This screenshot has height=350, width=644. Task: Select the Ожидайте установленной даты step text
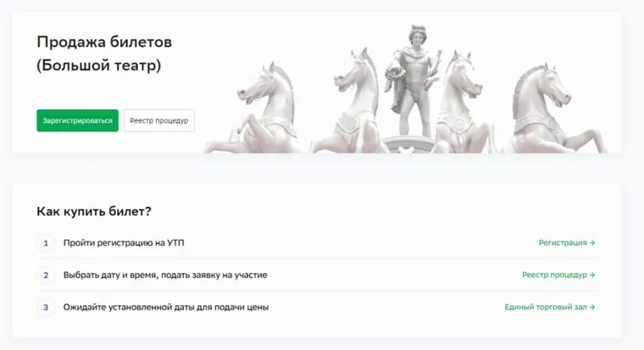click(x=166, y=307)
